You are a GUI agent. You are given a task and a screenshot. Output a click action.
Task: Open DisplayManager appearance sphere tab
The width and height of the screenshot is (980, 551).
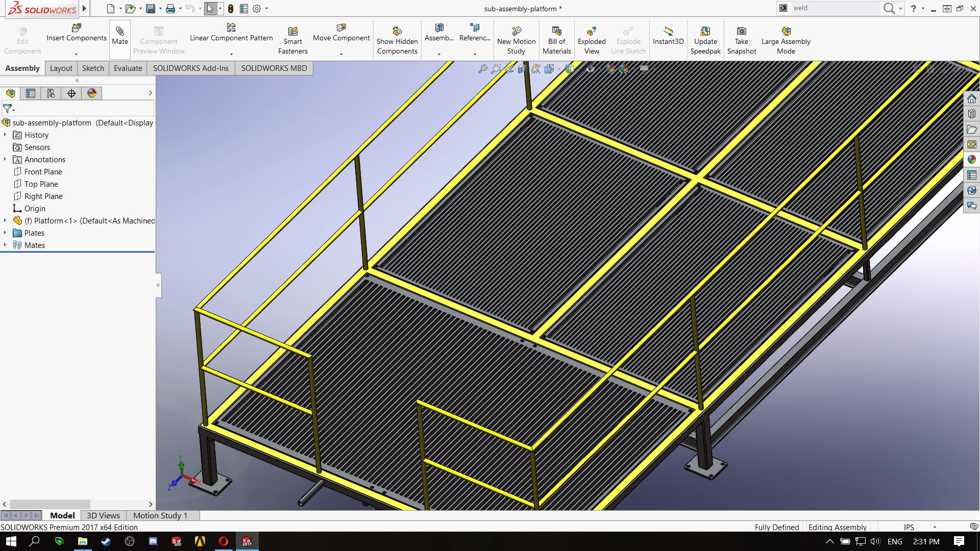92,93
